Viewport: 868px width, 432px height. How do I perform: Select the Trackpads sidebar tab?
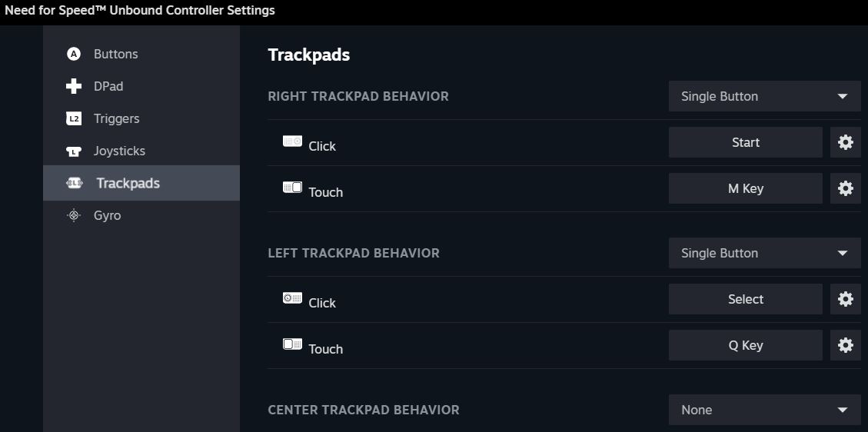[128, 183]
